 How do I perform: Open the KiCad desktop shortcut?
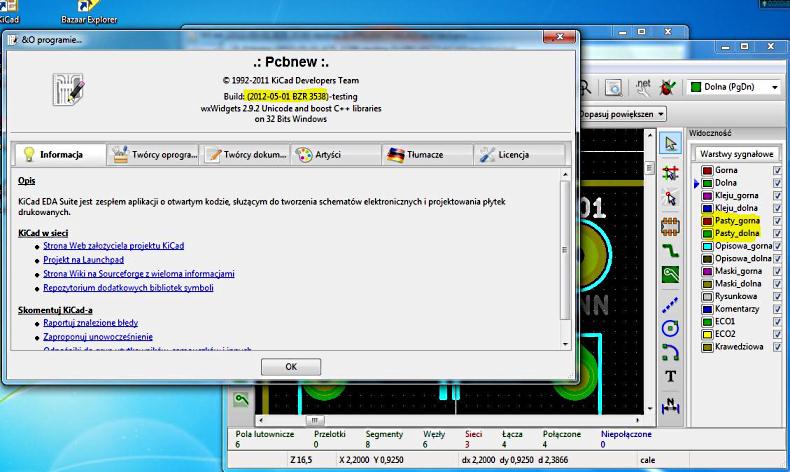(9, 12)
